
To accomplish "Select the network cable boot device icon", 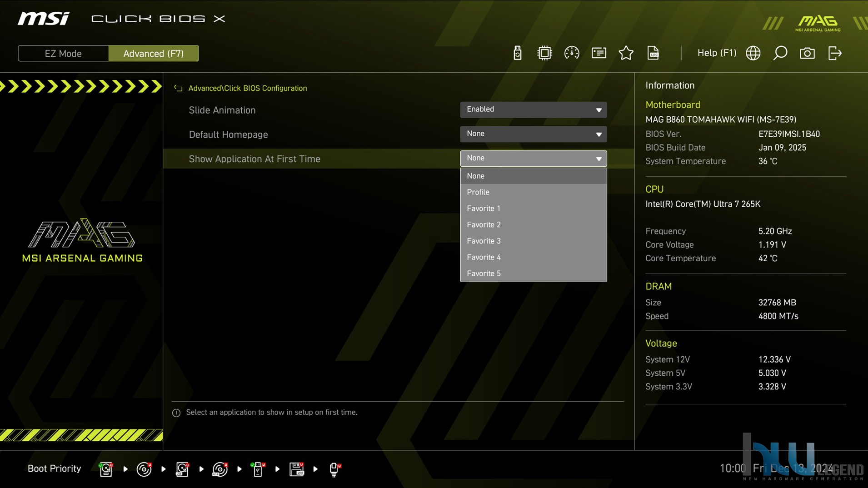I will point(334,469).
